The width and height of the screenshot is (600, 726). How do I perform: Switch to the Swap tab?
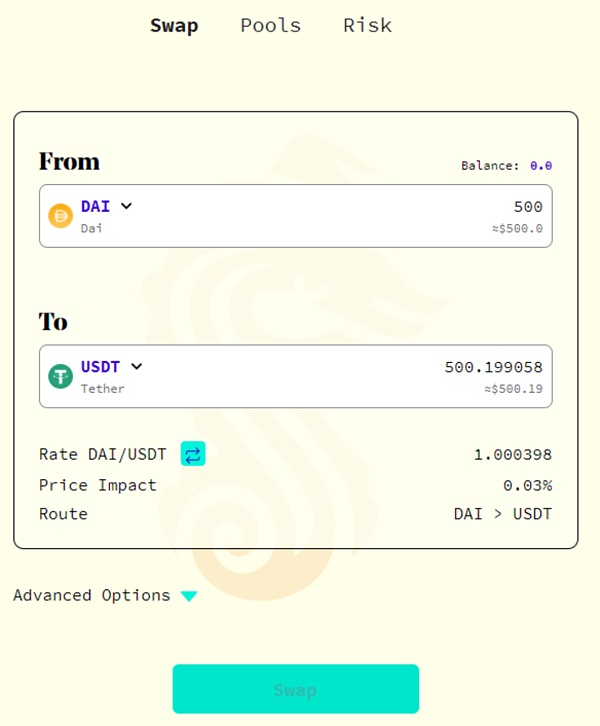pyautogui.click(x=174, y=26)
